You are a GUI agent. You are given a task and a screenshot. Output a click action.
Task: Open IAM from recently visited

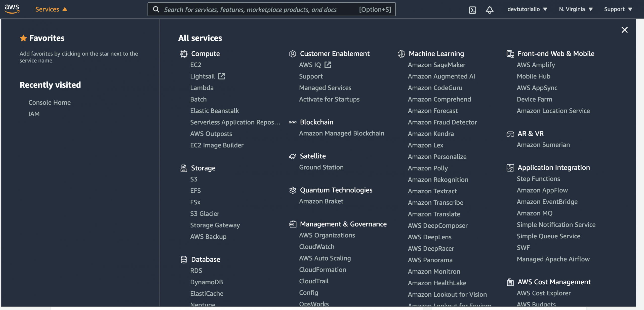point(34,114)
